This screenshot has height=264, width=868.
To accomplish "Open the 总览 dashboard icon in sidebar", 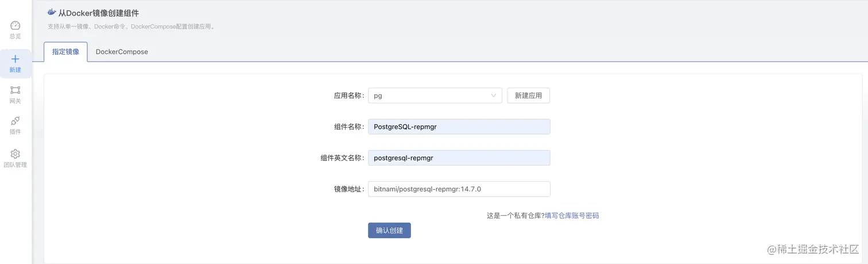I will (15, 25).
